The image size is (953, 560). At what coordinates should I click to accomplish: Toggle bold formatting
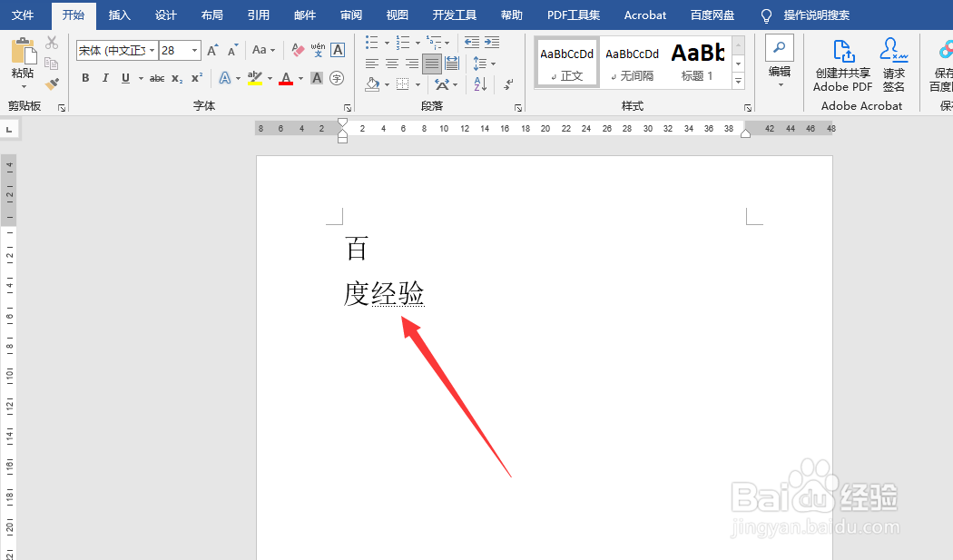(85, 78)
